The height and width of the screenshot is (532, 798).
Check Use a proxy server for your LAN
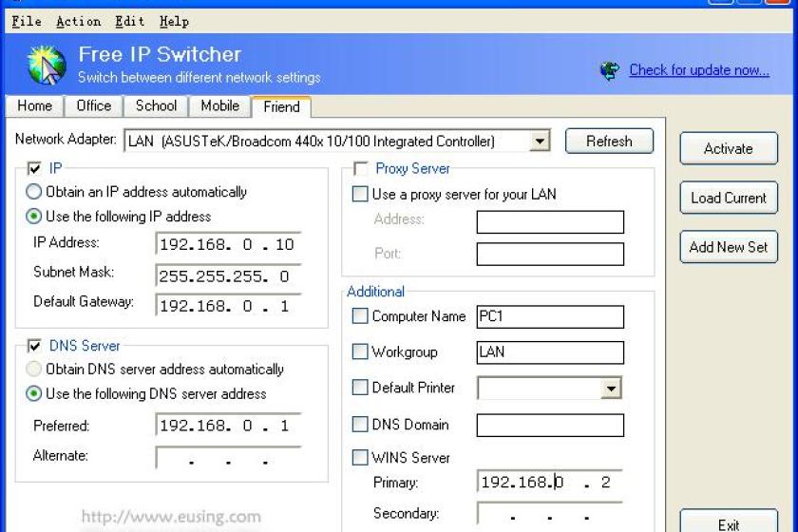coord(360,194)
